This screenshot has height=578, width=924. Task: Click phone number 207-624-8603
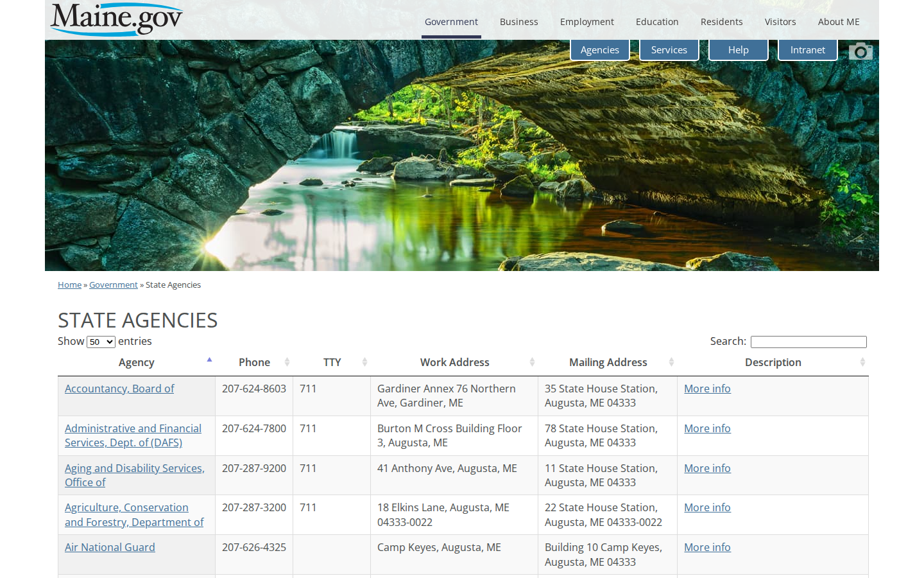254,389
